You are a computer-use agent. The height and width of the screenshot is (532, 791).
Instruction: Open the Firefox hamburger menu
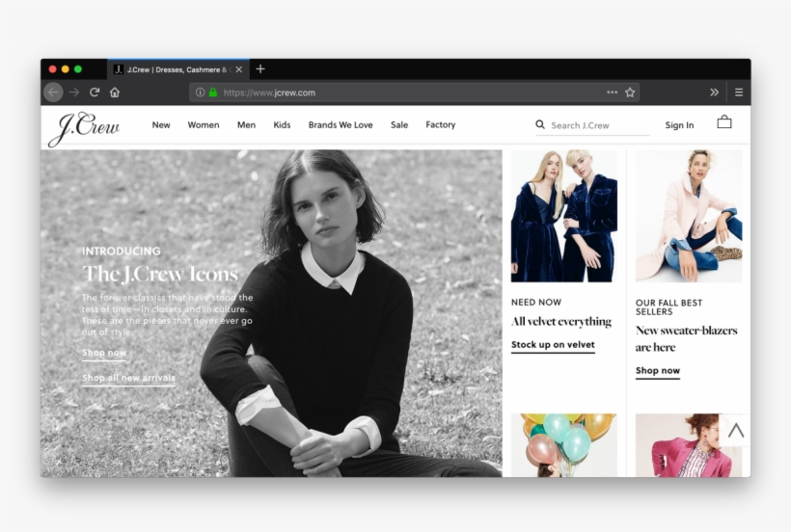pyautogui.click(x=739, y=93)
